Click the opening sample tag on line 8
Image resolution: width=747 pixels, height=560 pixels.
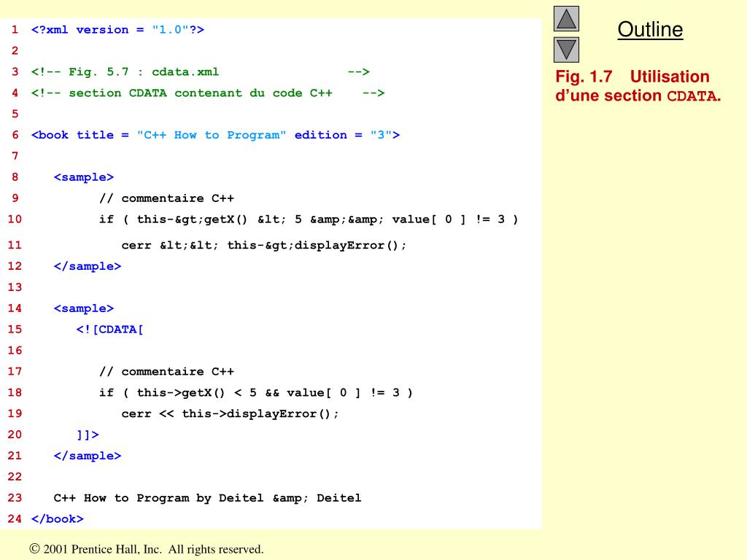point(84,177)
